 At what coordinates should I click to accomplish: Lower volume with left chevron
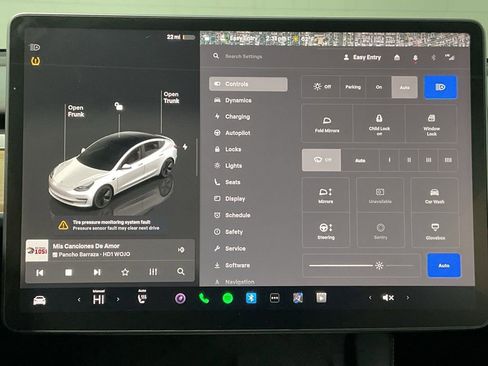[x=370, y=298]
